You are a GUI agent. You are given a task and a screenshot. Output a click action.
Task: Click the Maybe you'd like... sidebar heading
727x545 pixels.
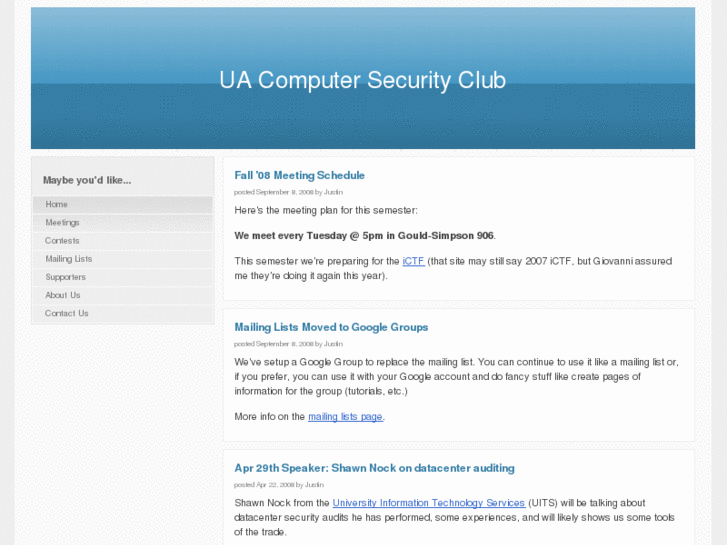pos(87,180)
